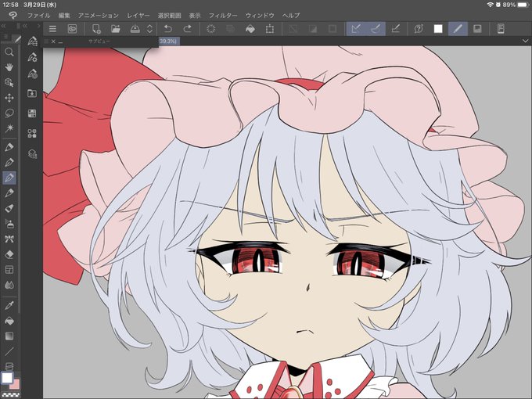Viewport: 532px width, 399px height.
Task: Select the Gradient tool
Action: click(9, 336)
